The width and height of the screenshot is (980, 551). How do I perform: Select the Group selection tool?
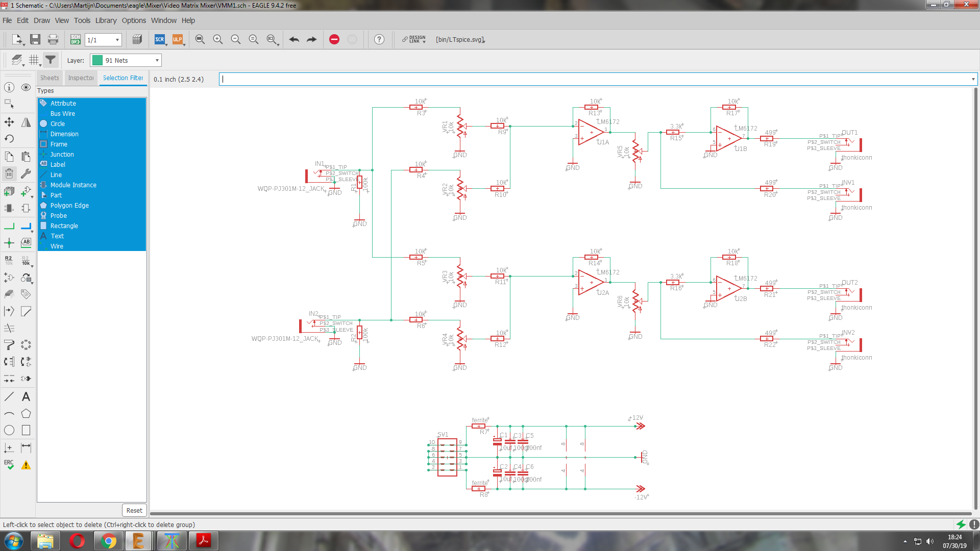point(9,104)
